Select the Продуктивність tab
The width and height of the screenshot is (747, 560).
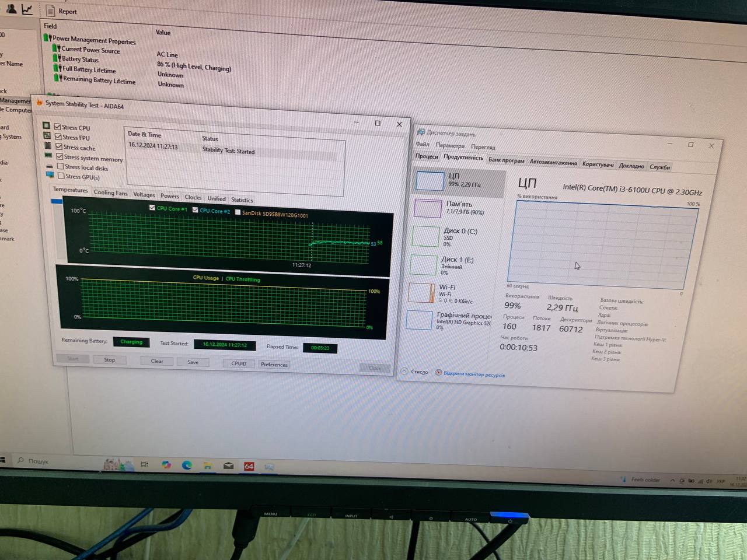(463, 157)
